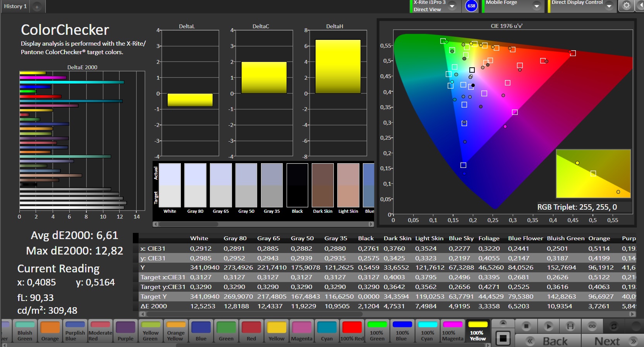
Task: Click the Light Skin comparison swatch
Action: [349, 185]
